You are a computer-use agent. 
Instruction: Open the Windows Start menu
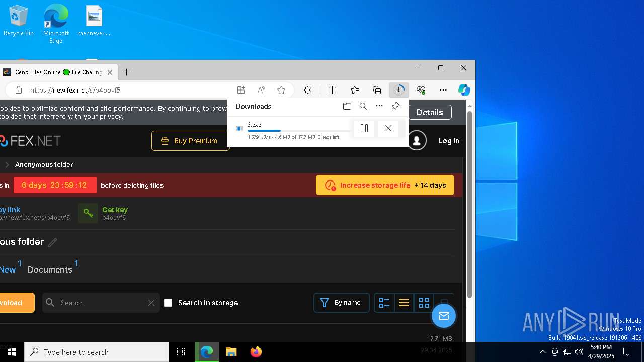tap(12, 352)
